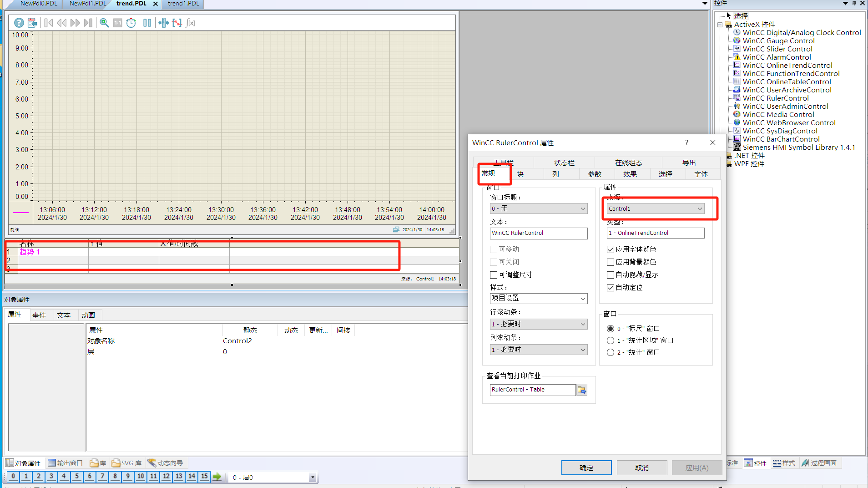
Task: Select WinCC BarChartControl item
Action: 781,139
